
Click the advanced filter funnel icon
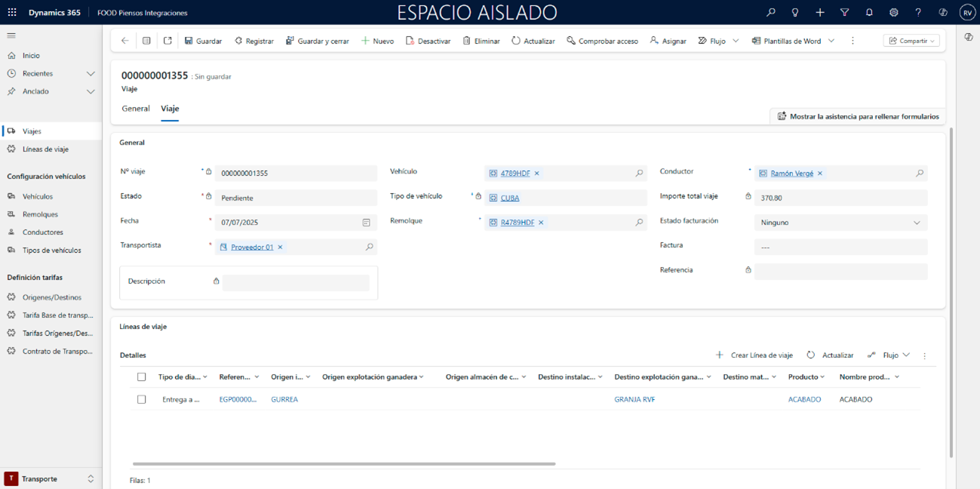pos(844,13)
